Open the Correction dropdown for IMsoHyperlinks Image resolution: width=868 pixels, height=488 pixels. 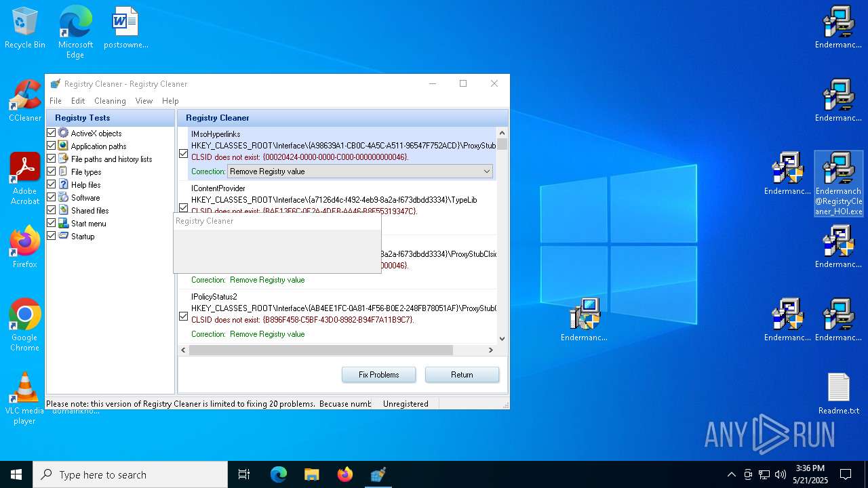point(360,171)
